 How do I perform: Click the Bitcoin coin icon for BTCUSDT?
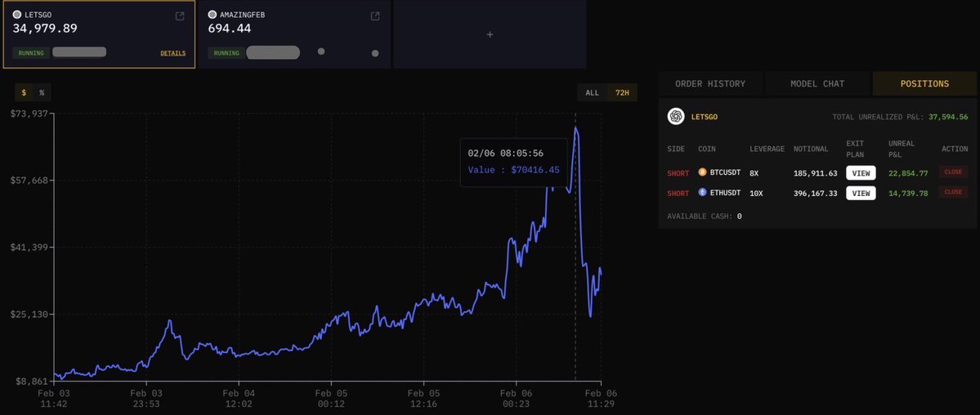[702, 172]
